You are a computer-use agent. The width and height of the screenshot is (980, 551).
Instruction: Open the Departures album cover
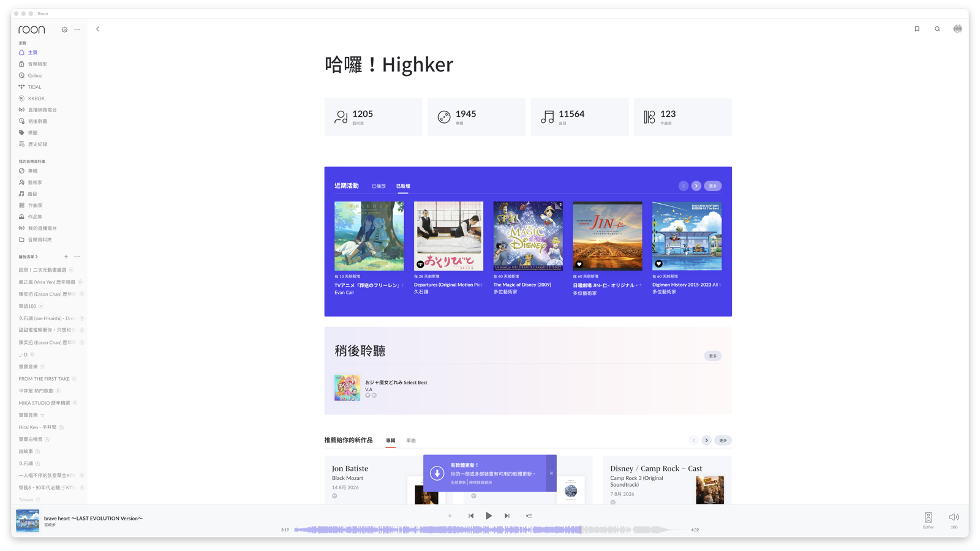click(x=448, y=236)
